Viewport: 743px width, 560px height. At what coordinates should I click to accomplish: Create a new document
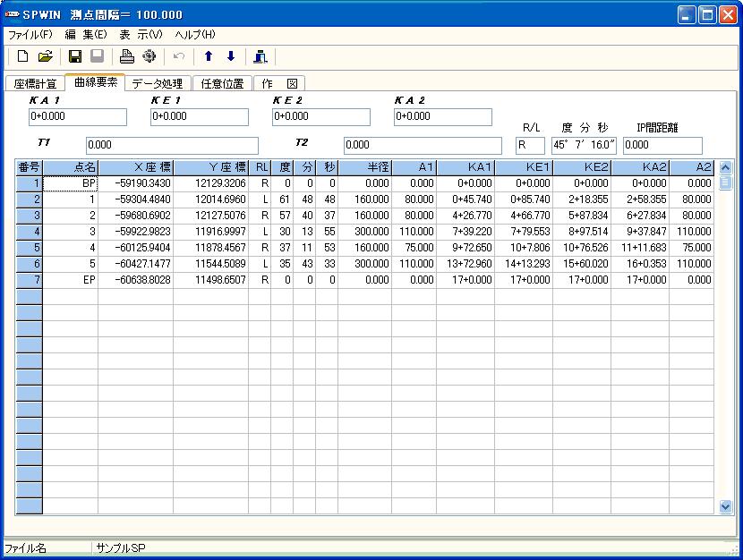coord(21,56)
